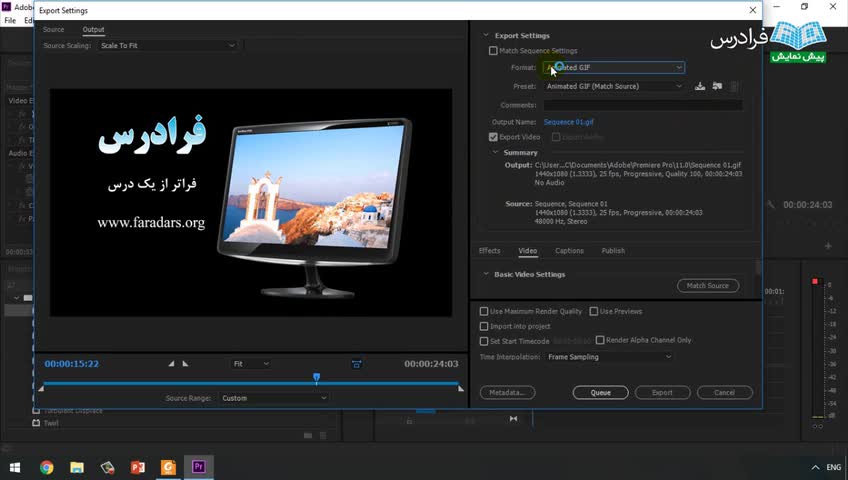This screenshot has width=848, height=480.
Task: Collapse the Summary section
Action: pyautogui.click(x=495, y=152)
